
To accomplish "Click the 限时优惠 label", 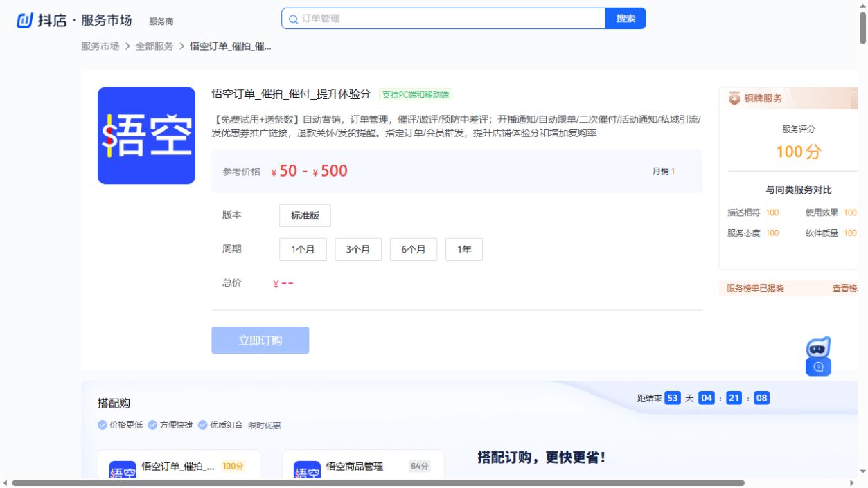I will click(x=265, y=425).
